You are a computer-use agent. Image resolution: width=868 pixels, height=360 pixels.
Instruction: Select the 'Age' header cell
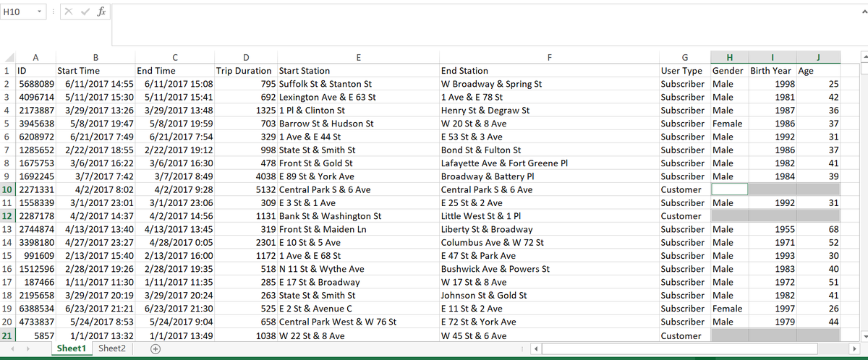pyautogui.click(x=819, y=71)
